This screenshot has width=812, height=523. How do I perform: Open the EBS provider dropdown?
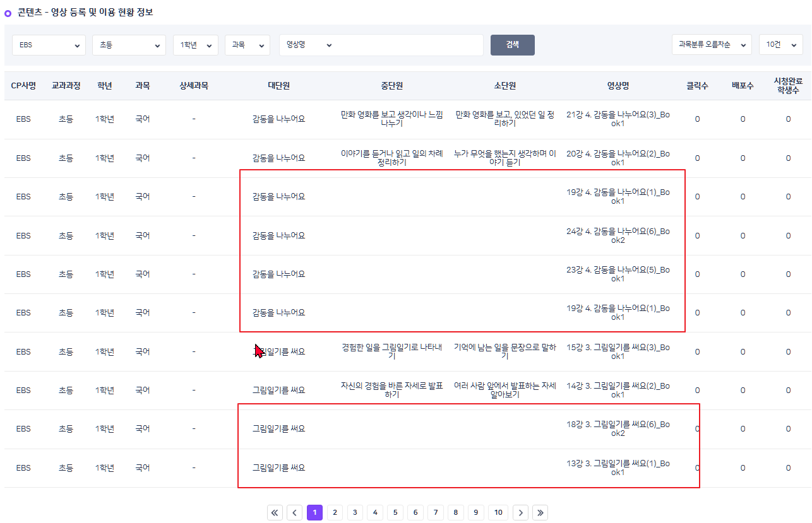click(x=49, y=45)
